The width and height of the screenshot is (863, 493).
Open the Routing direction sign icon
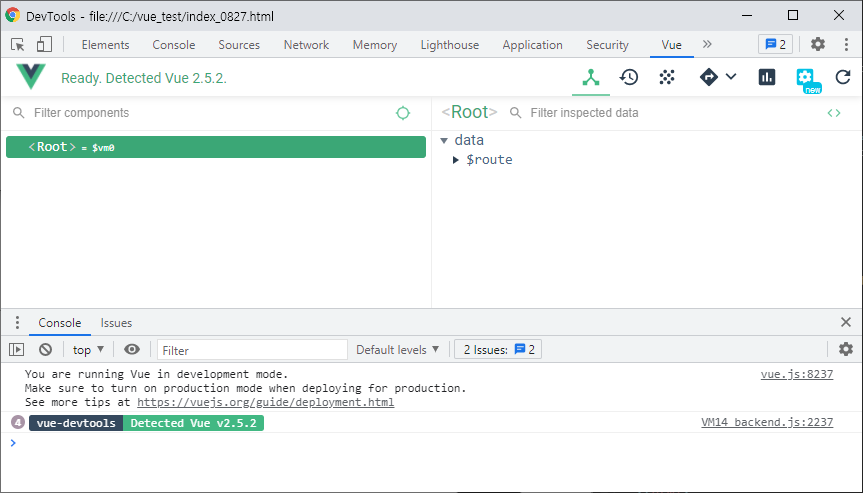[709, 77]
